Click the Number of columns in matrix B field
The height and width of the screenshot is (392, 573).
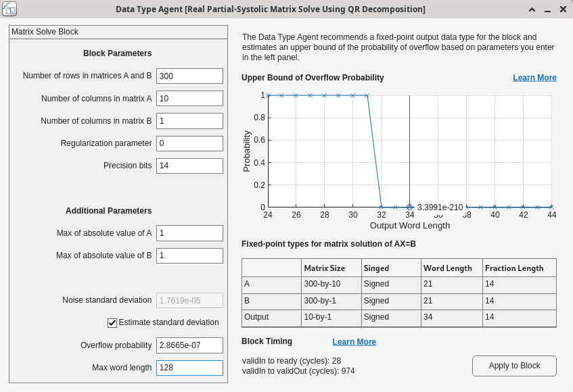(189, 120)
